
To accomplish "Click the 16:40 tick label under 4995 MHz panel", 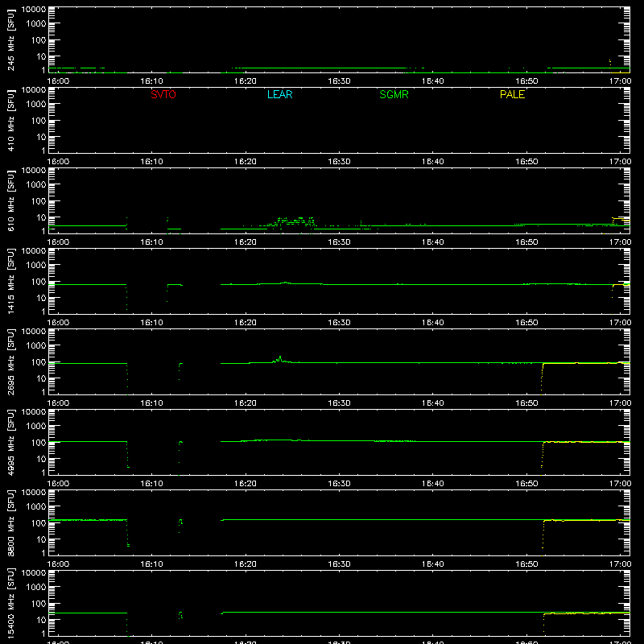I will pos(433,484).
